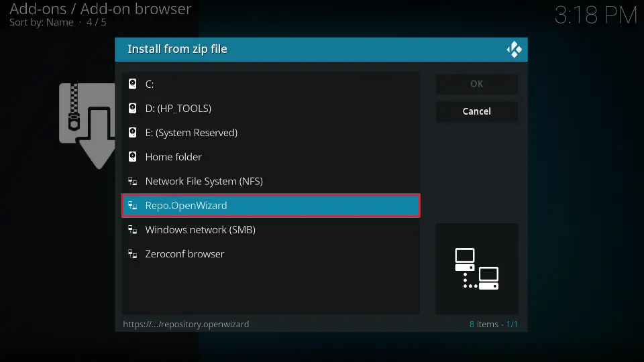
Task: Click the Home folder drive icon
Action: [x=132, y=157]
